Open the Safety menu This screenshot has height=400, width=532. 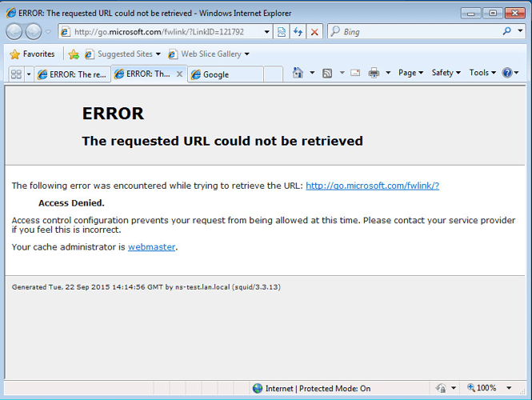(x=446, y=73)
